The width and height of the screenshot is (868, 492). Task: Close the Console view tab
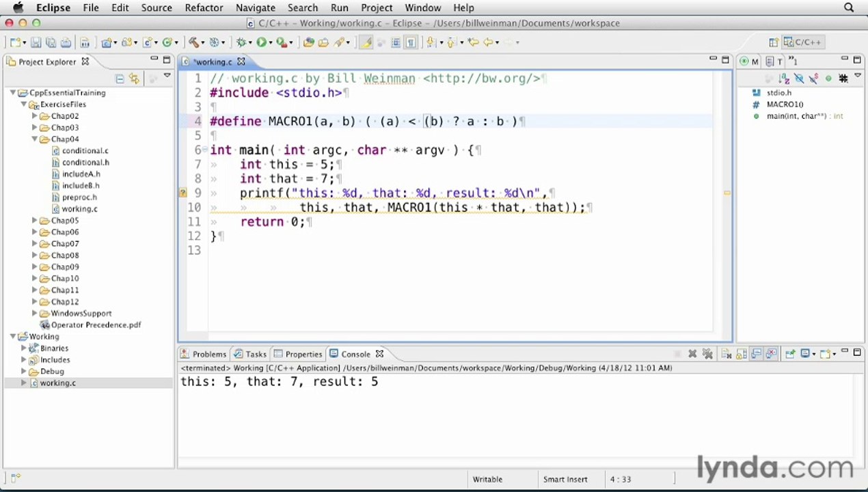pyautogui.click(x=379, y=354)
